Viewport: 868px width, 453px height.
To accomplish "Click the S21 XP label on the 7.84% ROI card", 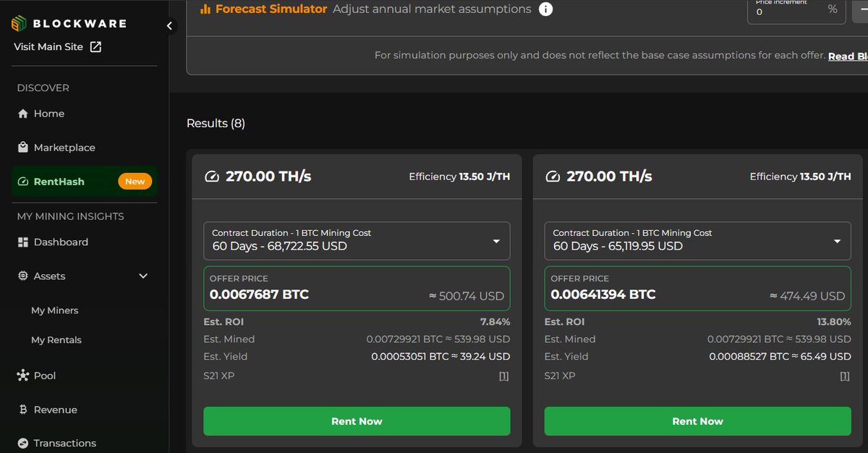I will click(219, 376).
